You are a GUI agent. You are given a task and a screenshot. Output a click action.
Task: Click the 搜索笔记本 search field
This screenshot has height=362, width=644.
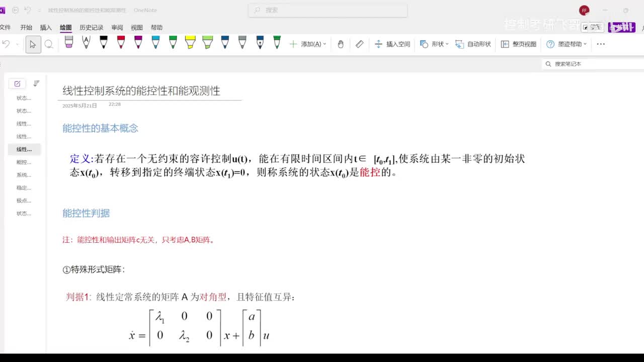(x=593, y=64)
